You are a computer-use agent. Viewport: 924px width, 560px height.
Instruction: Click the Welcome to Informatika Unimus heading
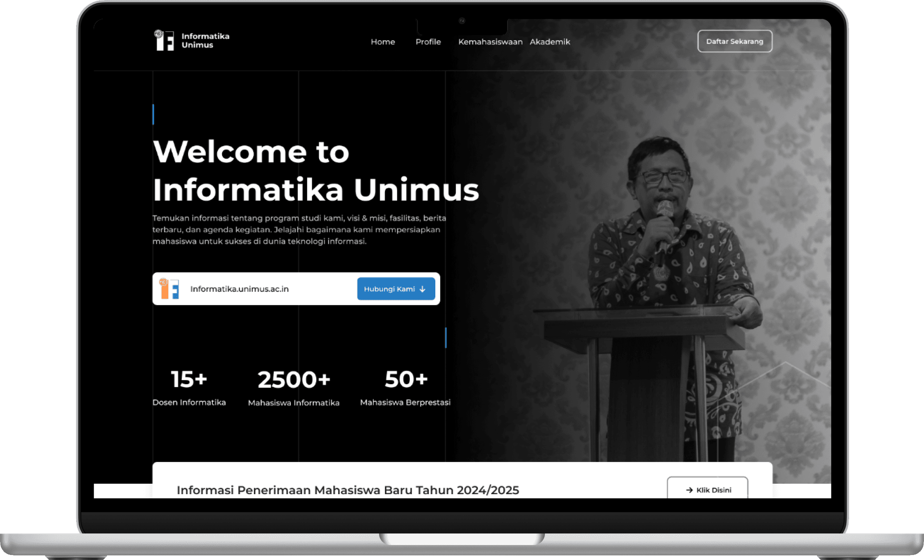click(315, 170)
